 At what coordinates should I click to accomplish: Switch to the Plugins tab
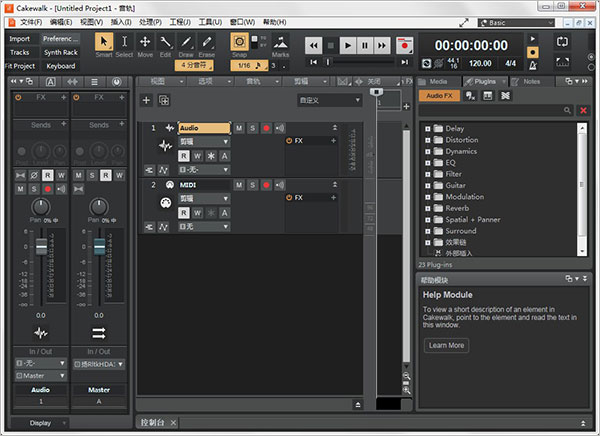click(485, 82)
